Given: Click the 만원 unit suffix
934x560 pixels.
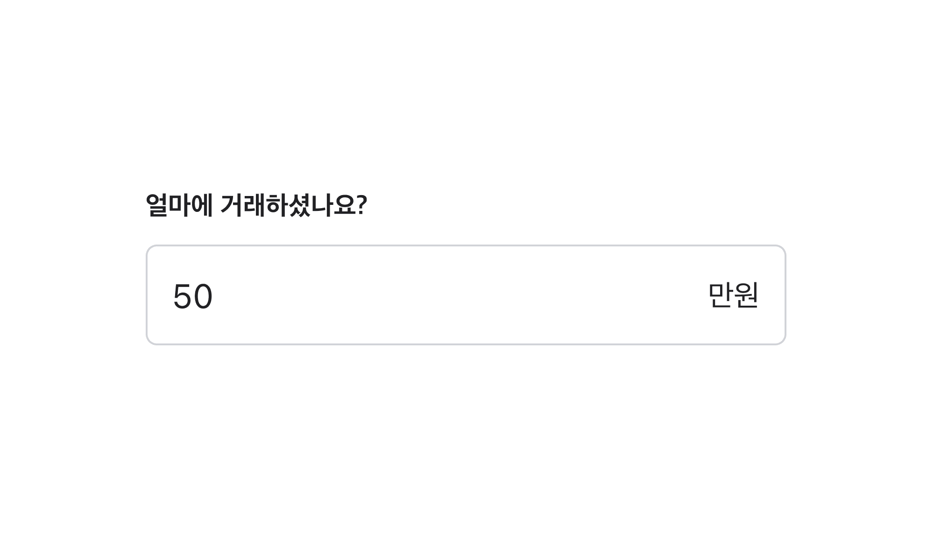Looking at the screenshot, I should pos(733,295).
